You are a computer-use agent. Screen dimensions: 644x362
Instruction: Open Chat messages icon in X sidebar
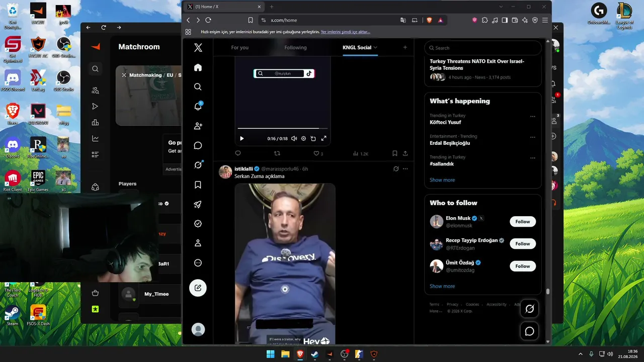click(x=198, y=145)
